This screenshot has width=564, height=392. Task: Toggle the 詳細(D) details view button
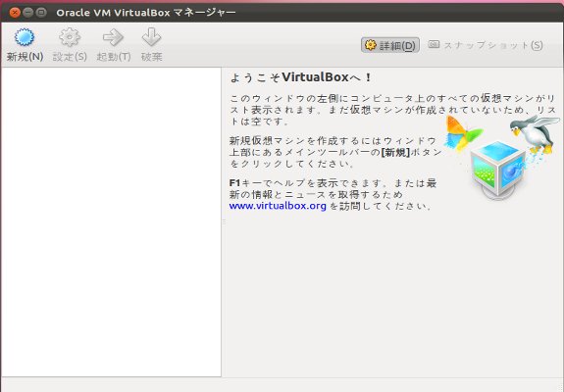[x=390, y=45]
